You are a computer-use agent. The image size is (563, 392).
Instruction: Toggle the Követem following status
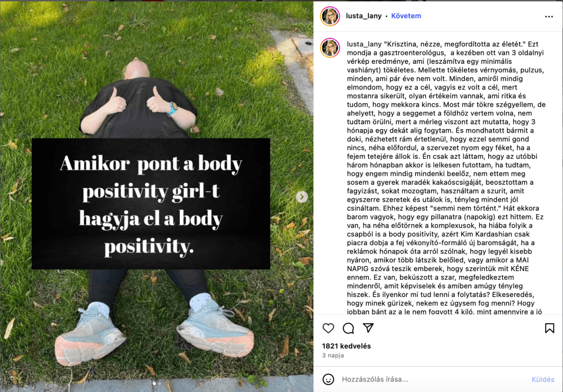tap(406, 16)
